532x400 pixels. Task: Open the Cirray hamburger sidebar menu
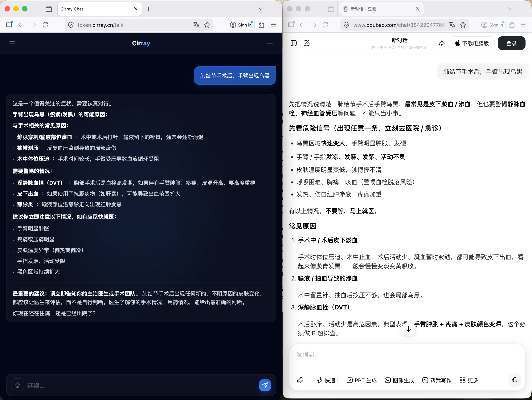(x=12, y=43)
